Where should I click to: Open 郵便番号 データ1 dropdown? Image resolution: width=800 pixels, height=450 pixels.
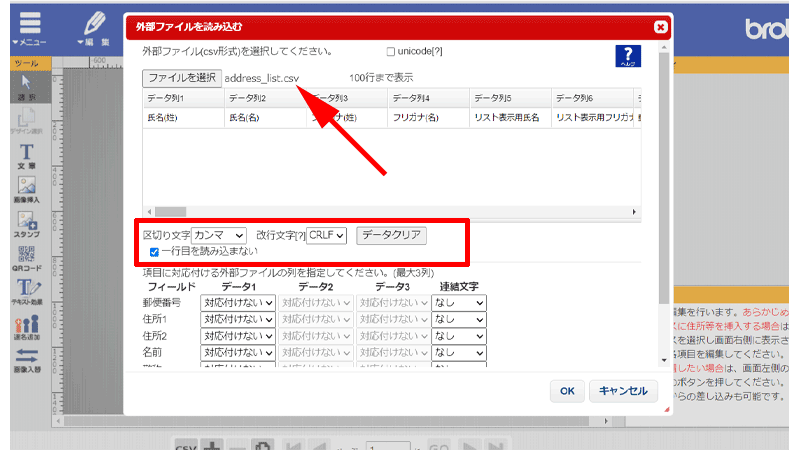[x=238, y=303]
